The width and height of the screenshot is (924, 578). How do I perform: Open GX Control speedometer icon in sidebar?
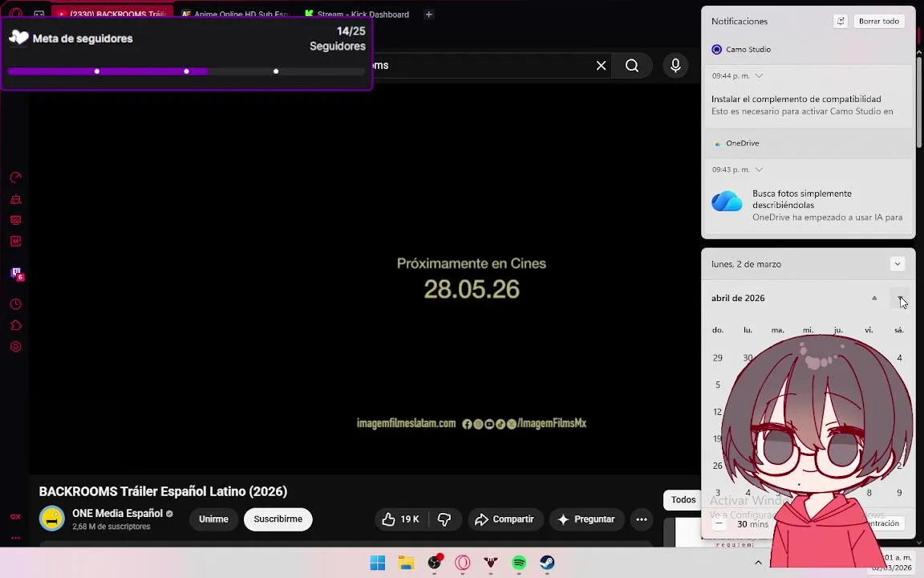pyautogui.click(x=16, y=177)
